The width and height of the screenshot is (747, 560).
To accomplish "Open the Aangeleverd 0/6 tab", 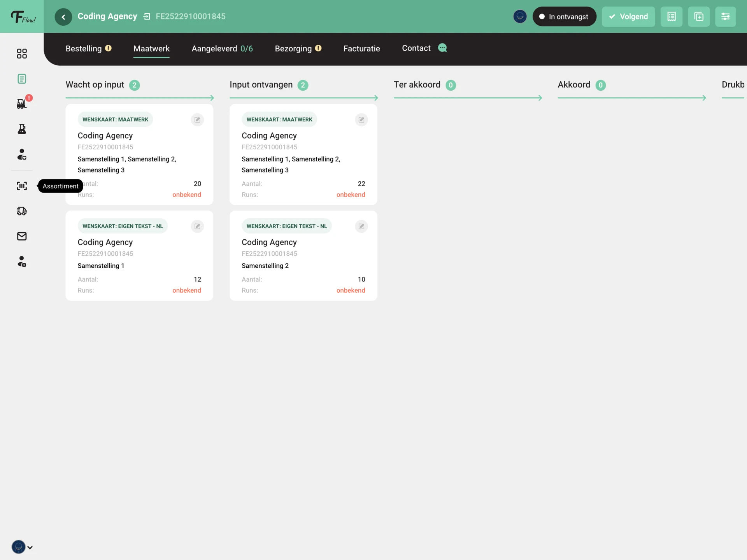I will pyautogui.click(x=222, y=49).
